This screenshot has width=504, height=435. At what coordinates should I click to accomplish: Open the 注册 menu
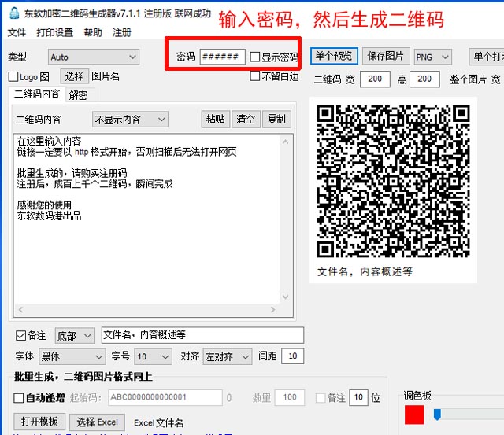tap(122, 32)
